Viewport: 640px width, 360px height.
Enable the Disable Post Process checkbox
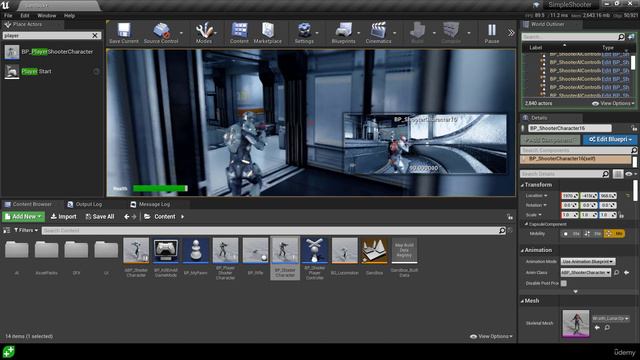(x=564, y=283)
